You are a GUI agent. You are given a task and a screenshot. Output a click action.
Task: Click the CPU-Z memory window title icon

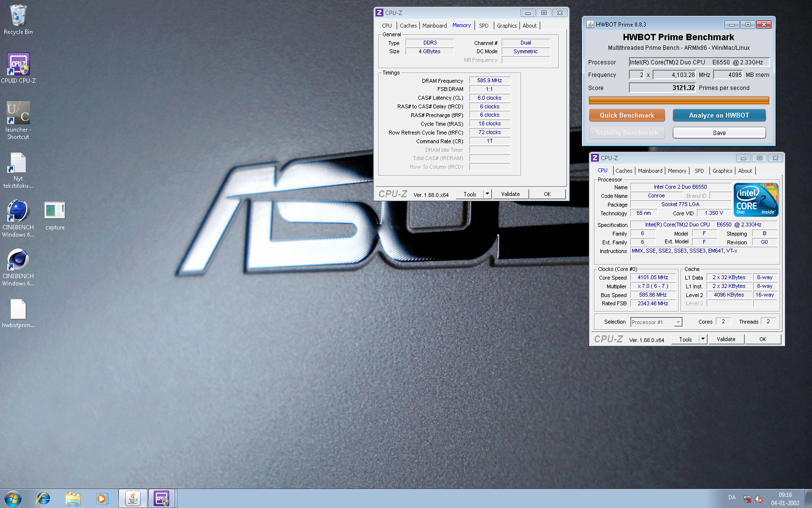[x=379, y=13]
